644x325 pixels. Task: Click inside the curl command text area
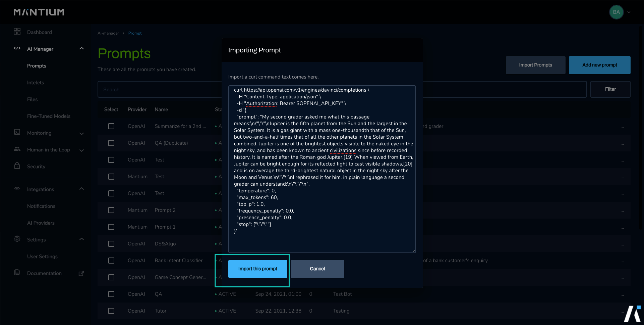[322, 169]
